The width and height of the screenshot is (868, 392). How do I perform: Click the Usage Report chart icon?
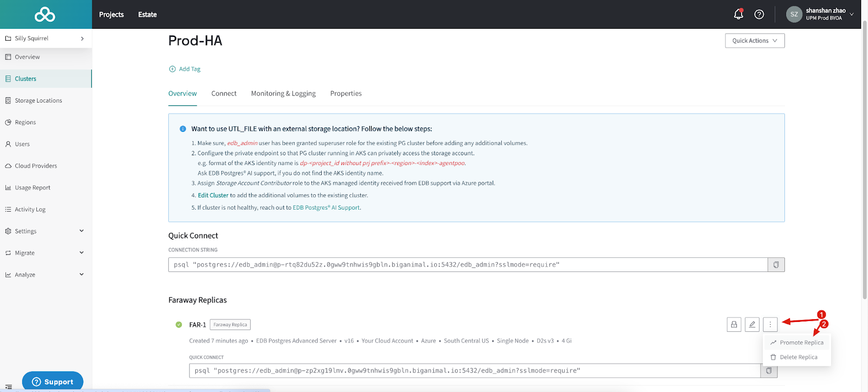tap(8, 187)
